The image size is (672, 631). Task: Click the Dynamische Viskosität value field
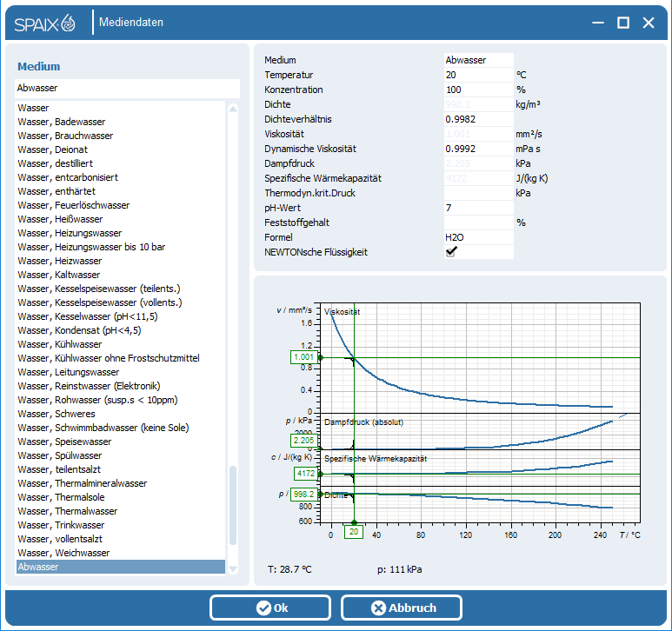coord(479,149)
